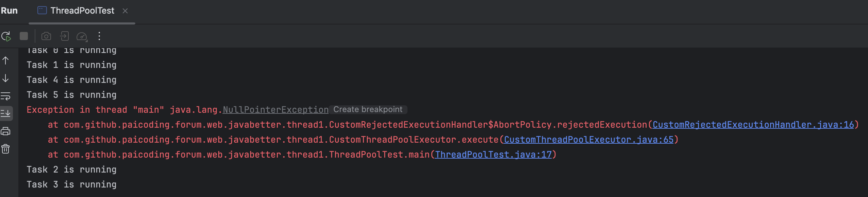Print the console output
This screenshot has width=868, height=197.
click(x=6, y=131)
